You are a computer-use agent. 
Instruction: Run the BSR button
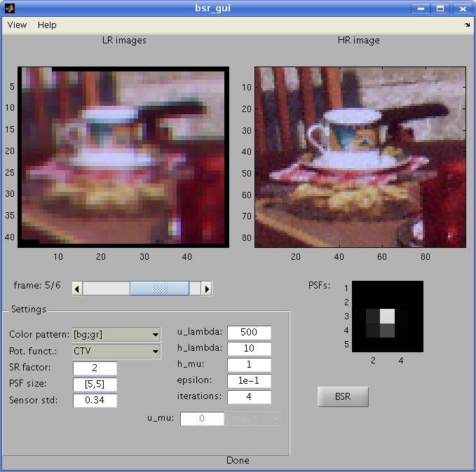click(x=343, y=397)
